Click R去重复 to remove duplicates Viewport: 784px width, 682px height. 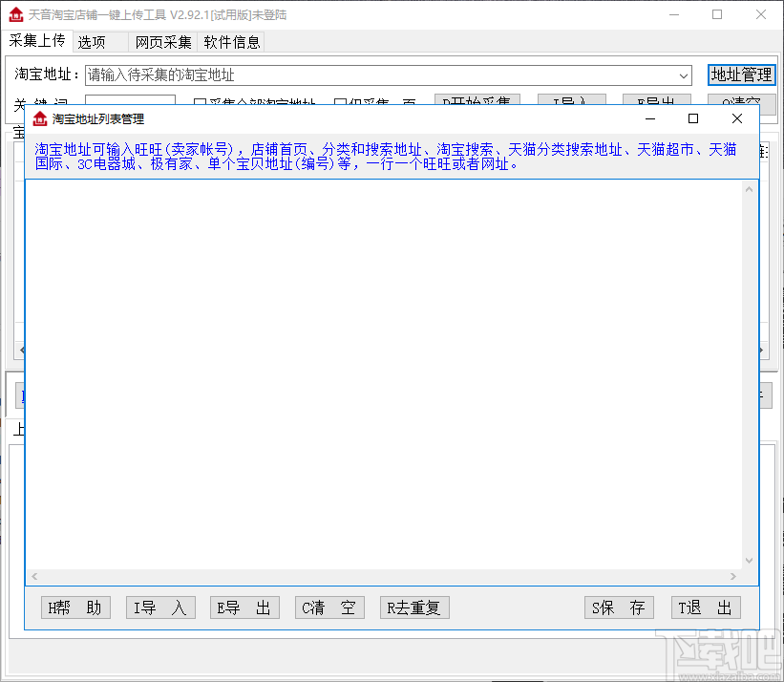tap(414, 607)
